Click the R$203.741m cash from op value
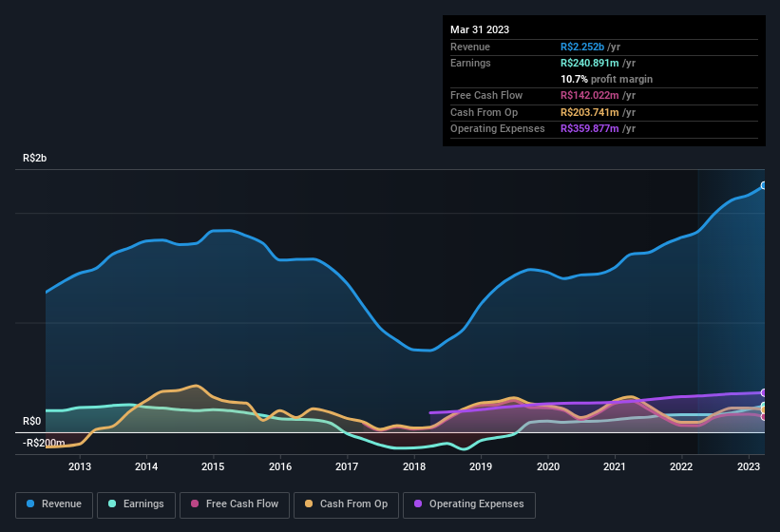The width and height of the screenshot is (780, 532). click(x=589, y=112)
